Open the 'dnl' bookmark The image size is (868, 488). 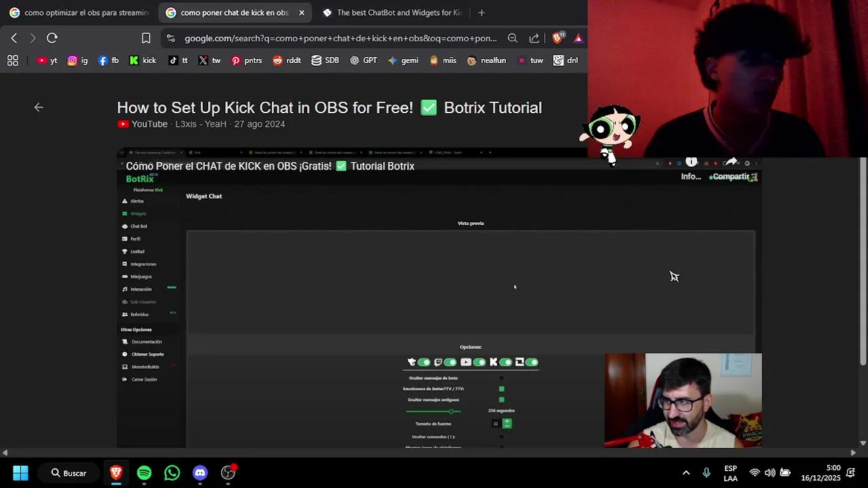pos(566,60)
